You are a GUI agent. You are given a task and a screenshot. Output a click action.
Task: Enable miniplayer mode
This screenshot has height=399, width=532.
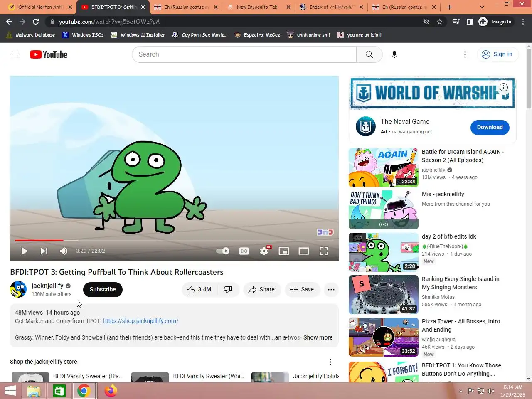click(x=284, y=251)
